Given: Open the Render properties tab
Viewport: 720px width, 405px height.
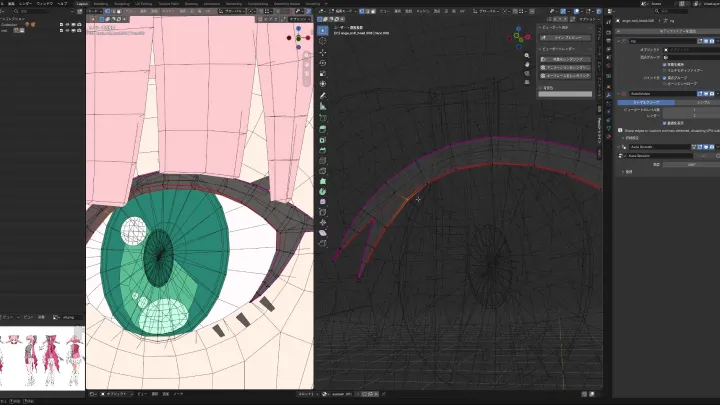Looking at the screenshot, I should [608, 33].
